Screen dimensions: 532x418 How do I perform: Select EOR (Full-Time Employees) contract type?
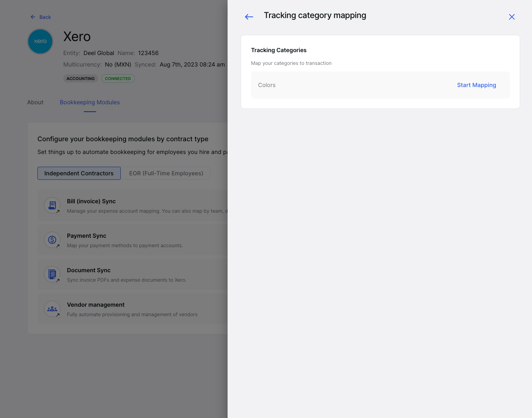pyautogui.click(x=166, y=173)
